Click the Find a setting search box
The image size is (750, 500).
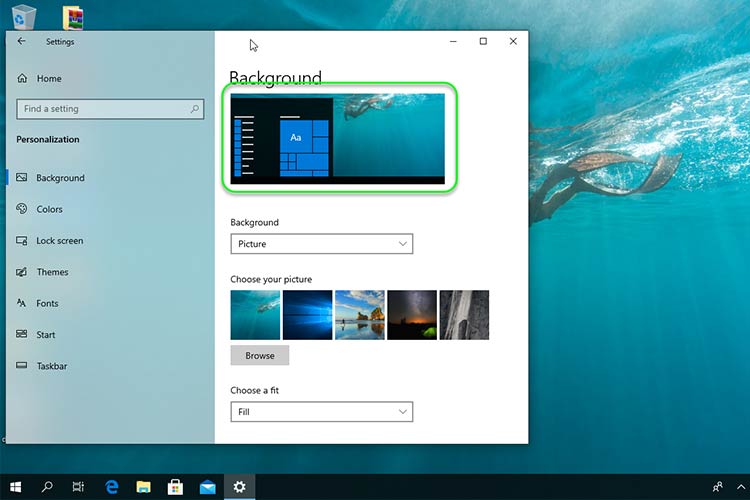pyautogui.click(x=110, y=109)
